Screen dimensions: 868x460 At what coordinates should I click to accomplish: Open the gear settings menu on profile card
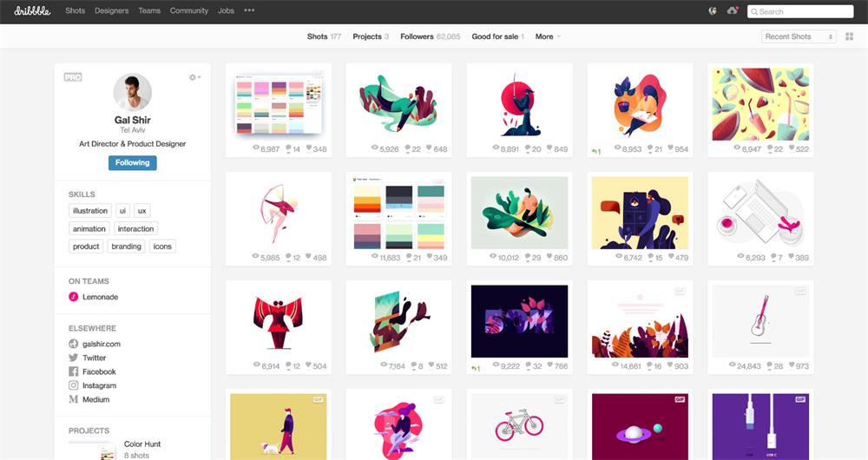click(x=194, y=77)
